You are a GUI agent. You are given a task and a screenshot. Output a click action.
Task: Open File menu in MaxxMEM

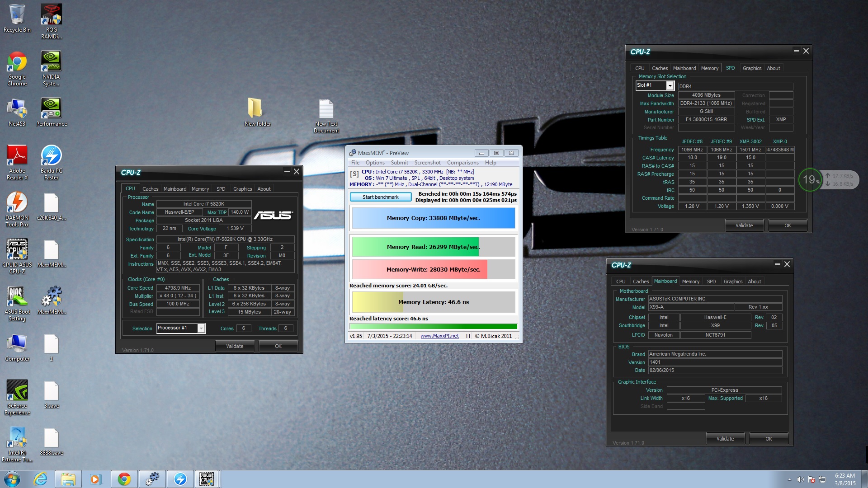pos(355,163)
